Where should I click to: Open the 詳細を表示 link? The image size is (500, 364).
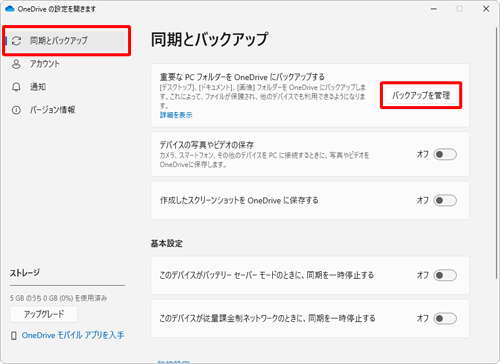pos(176,115)
